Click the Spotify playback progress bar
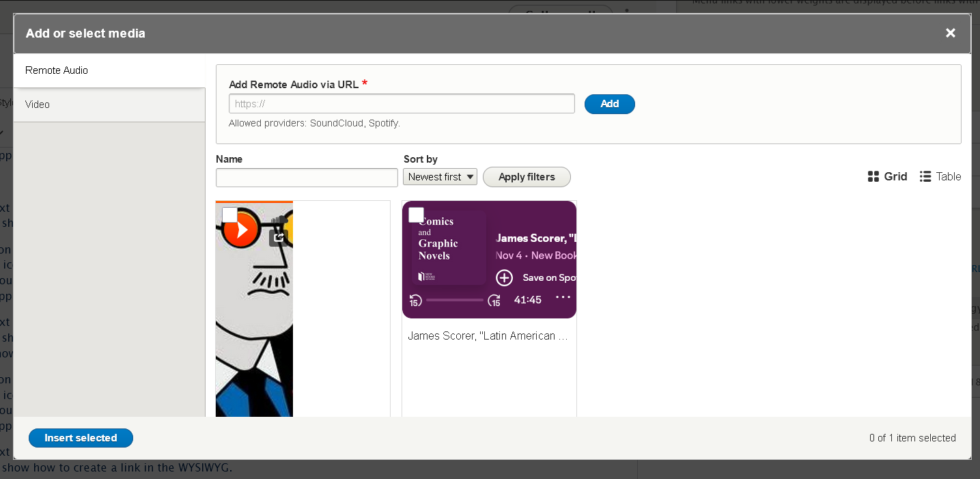 click(x=455, y=300)
